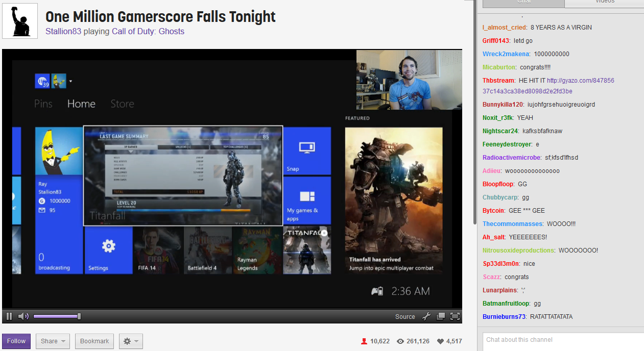Click username Bytcoin in chat
The height and width of the screenshot is (351, 644).
493,211
